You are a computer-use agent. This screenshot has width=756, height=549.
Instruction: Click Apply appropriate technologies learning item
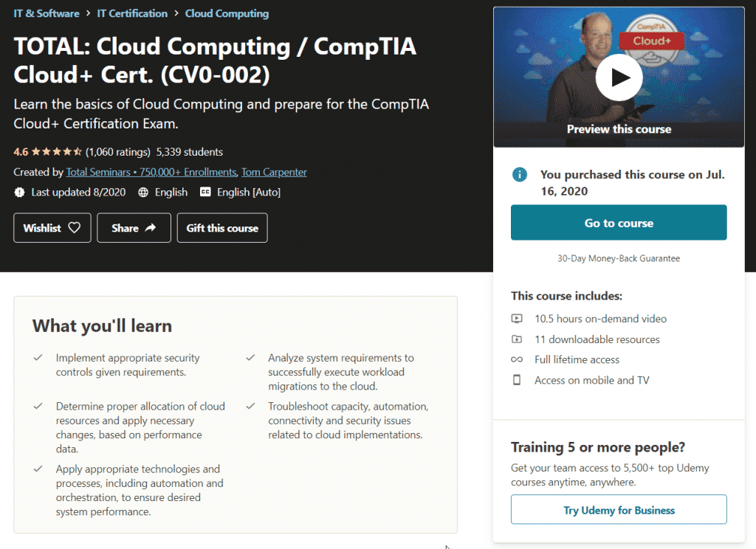tap(140, 490)
